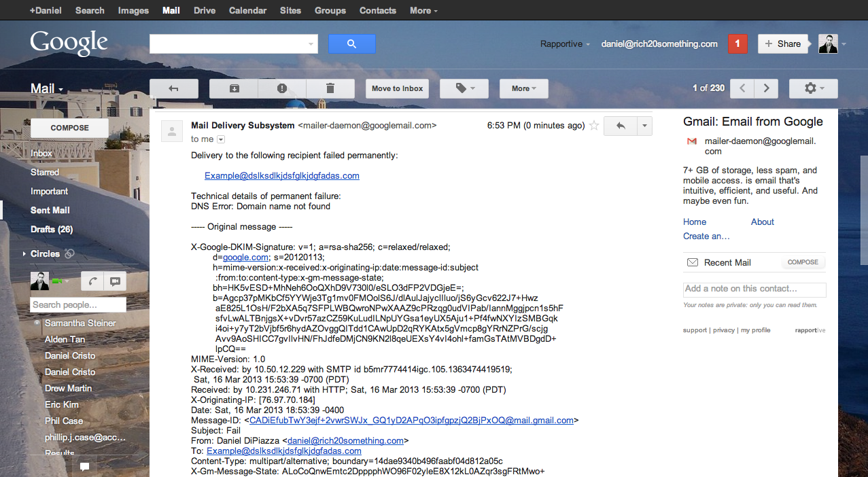
Task: Go back to inbox with back arrow
Action: (x=173, y=88)
